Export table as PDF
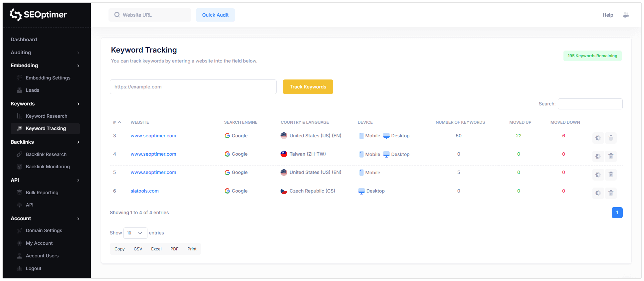The width and height of the screenshot is (644, 281). (174, 249)
